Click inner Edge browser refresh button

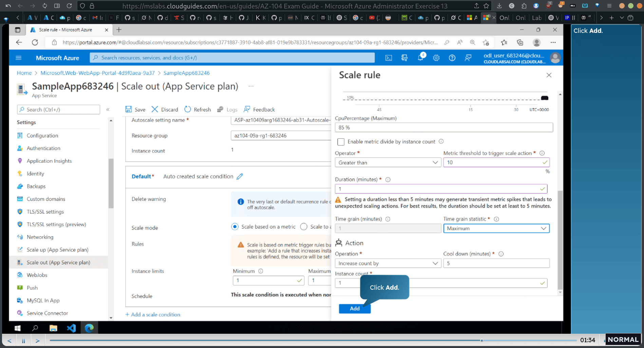[x=35, y=42]
